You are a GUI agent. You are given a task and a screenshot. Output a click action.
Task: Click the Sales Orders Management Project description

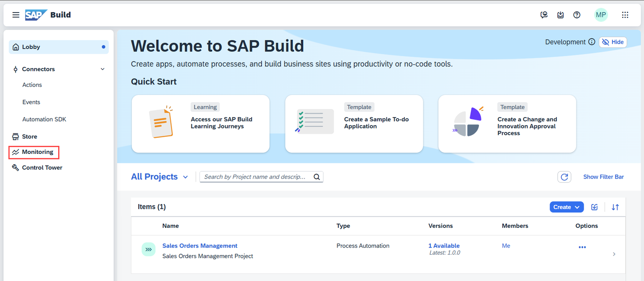click(x=208, y=256)
